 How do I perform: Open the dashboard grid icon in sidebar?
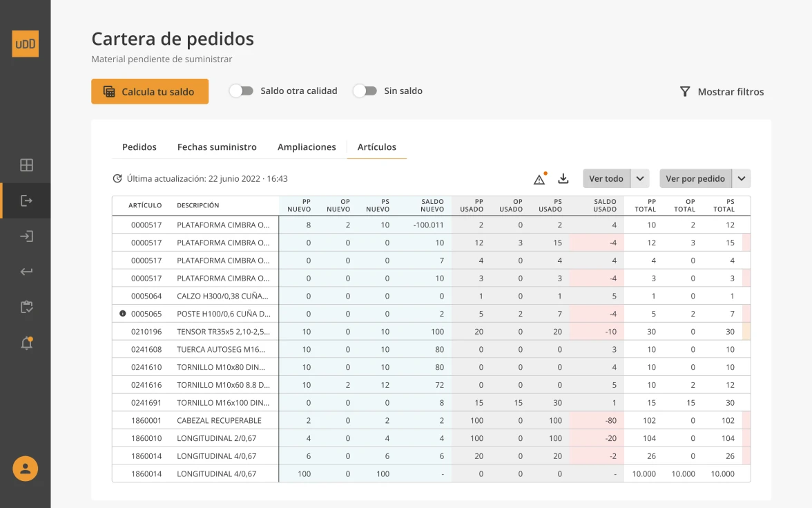[x=26, y=164]
